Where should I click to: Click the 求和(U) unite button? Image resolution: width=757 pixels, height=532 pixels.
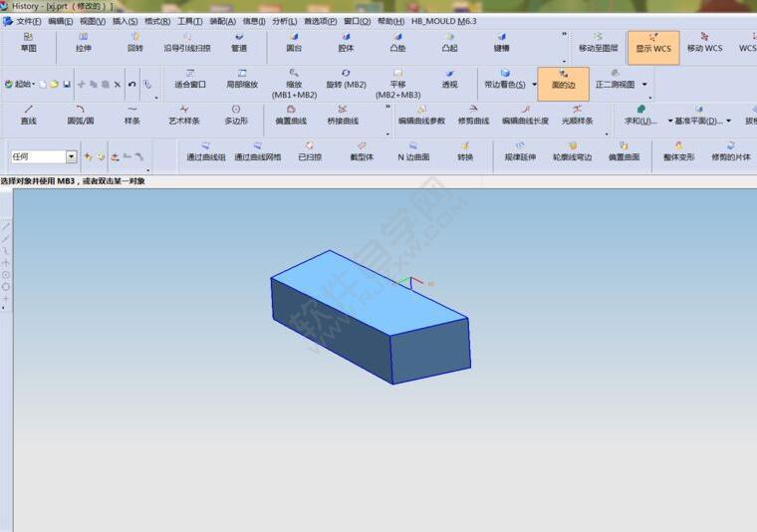pyautogui.click(x=640, y=115)
